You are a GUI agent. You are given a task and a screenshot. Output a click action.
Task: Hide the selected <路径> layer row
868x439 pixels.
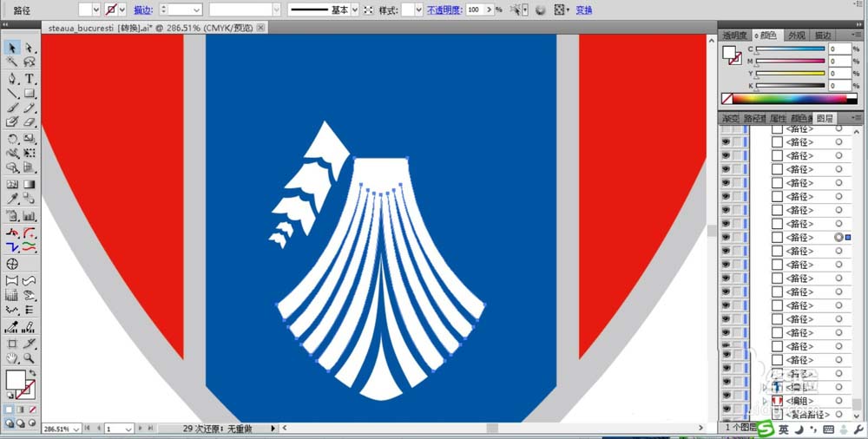tap(726, 237)
